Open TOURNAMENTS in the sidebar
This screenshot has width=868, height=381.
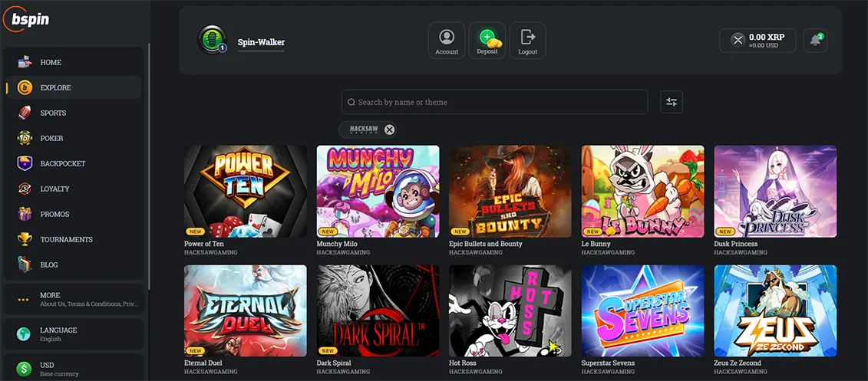74,239
